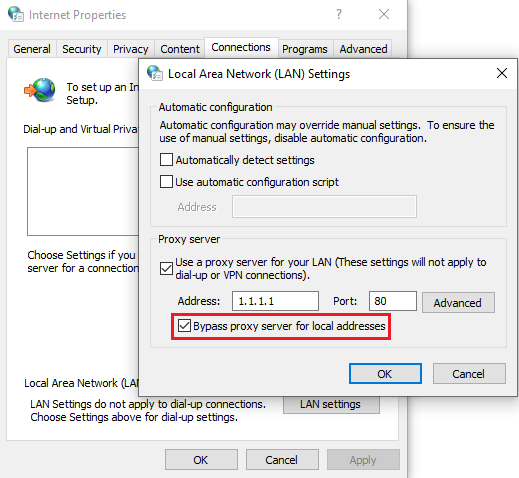Open the Advanced tab
Viewport: 519px width, 478px height.
click(363, 49)
